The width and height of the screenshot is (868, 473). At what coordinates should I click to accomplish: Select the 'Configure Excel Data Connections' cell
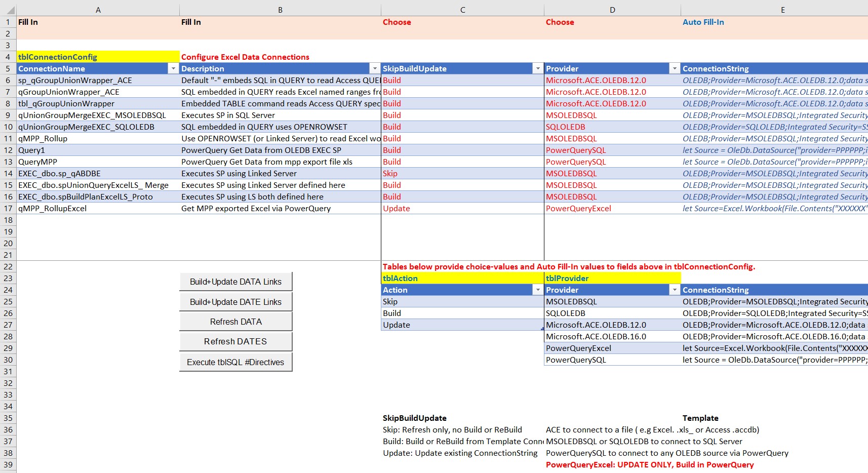click(x=280, y=57)
